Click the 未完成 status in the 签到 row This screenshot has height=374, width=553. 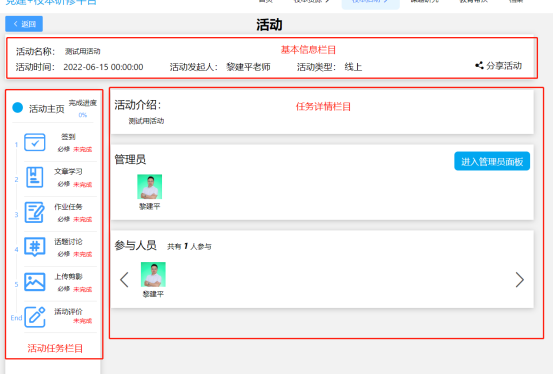[x=83, y=149]
